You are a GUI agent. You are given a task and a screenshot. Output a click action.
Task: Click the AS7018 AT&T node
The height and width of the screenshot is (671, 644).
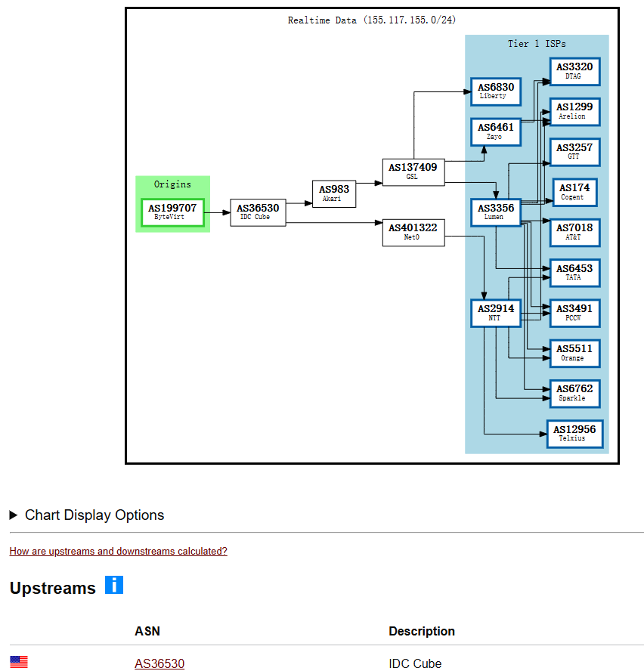(x=574, y=233)
